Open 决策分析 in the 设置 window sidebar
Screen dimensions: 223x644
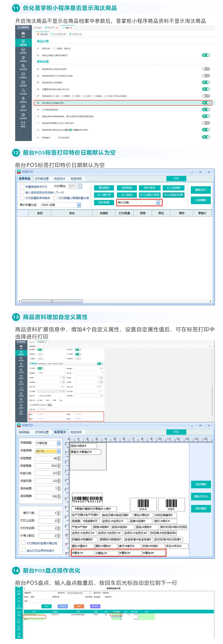point(23,108)
